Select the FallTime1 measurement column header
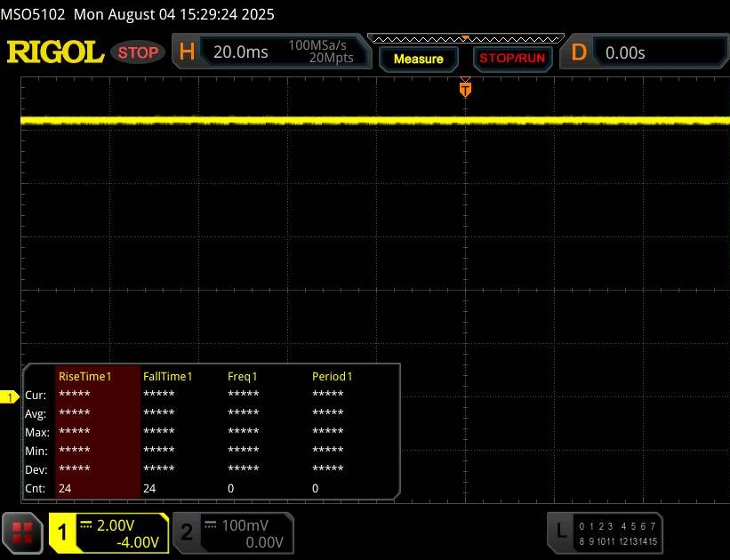Image resolution: width=730 pixels, height=560 pixels. [167, 376]
